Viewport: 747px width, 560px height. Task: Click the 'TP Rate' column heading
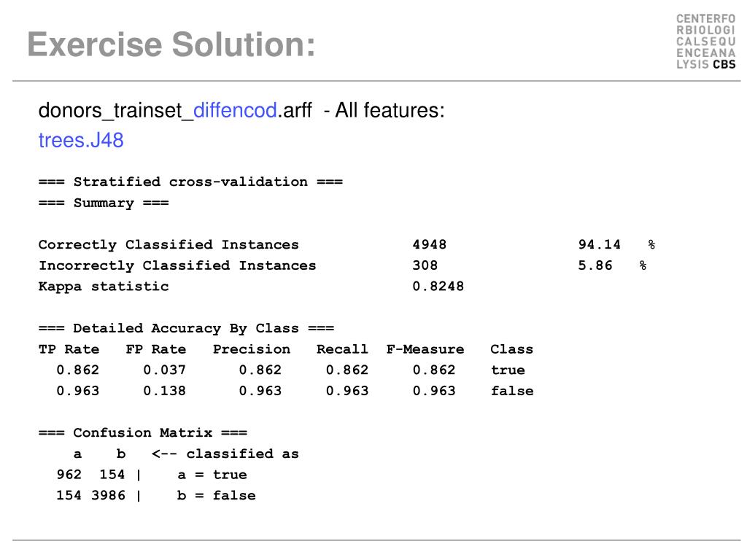(69, 349)
